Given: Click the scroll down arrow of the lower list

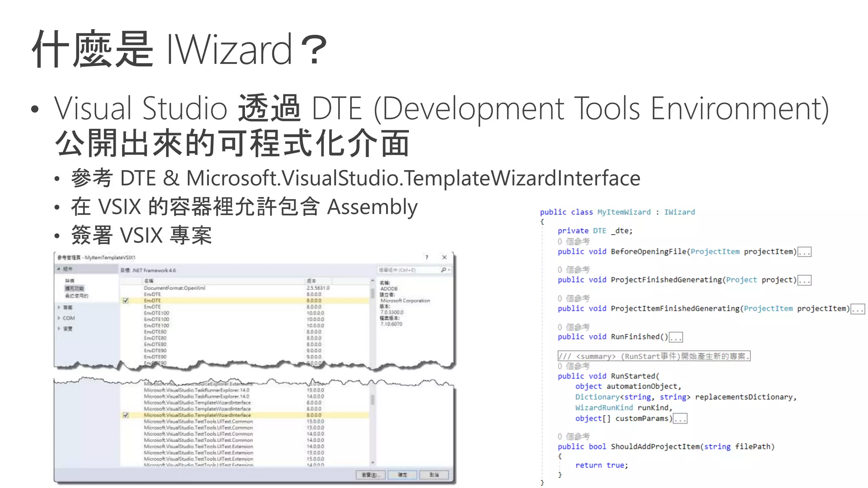Looking at the screenshot, I should coord(373,463).
